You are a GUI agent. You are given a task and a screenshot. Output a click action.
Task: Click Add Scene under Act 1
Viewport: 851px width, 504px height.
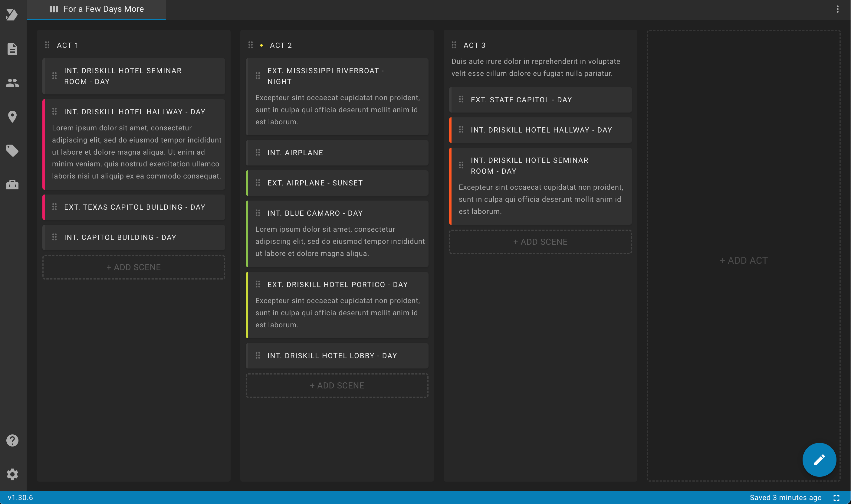133,267
